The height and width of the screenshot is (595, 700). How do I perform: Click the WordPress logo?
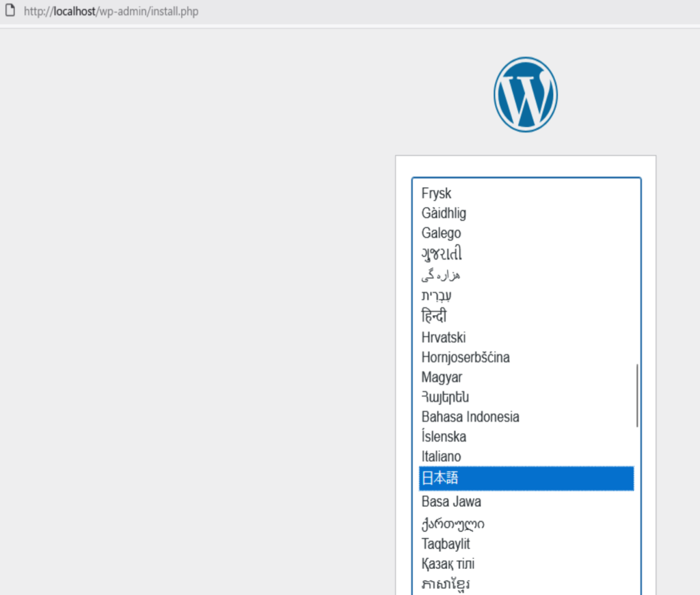coord(525,94)
